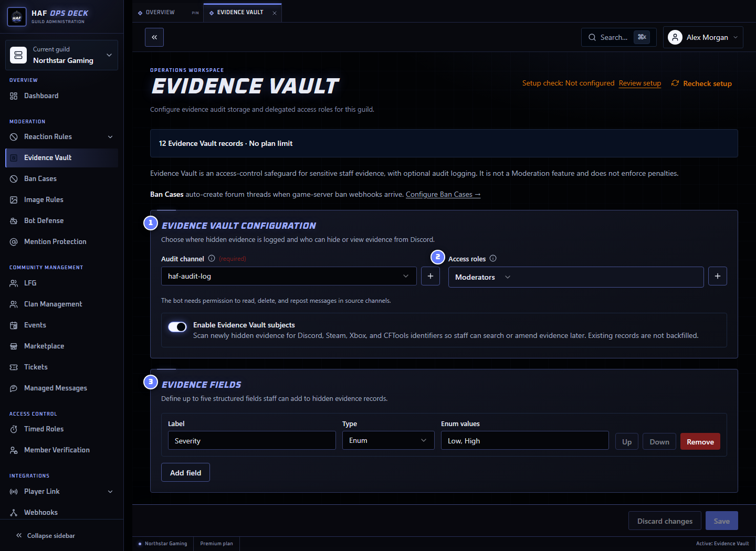Viewport: 756px width, 551px height.
Task: Click the HAF Ops Deck logo icon
Action: click(17, 17)
